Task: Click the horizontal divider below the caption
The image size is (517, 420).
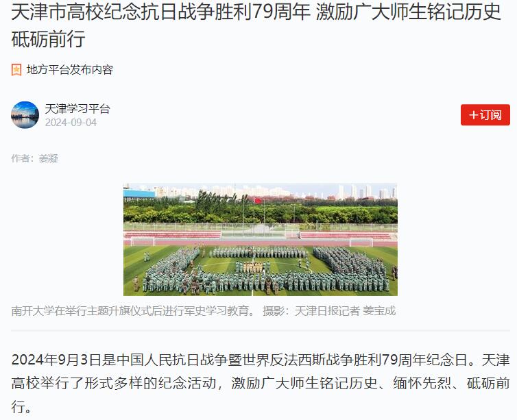Action: point(261,330)
